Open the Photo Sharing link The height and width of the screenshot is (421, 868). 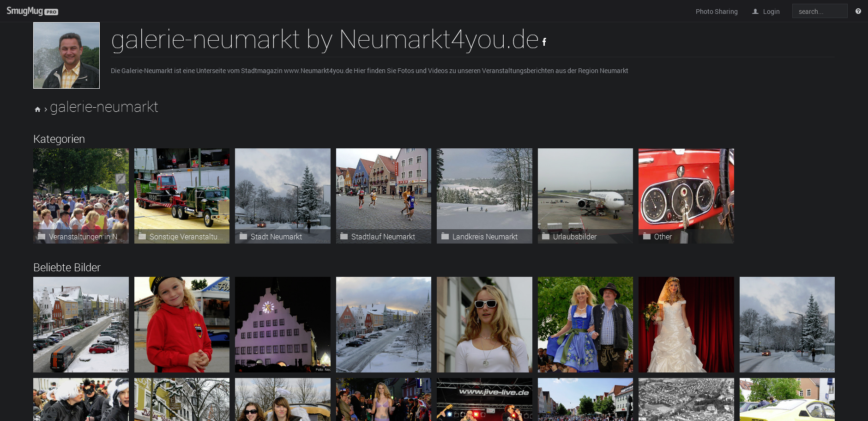716,12
